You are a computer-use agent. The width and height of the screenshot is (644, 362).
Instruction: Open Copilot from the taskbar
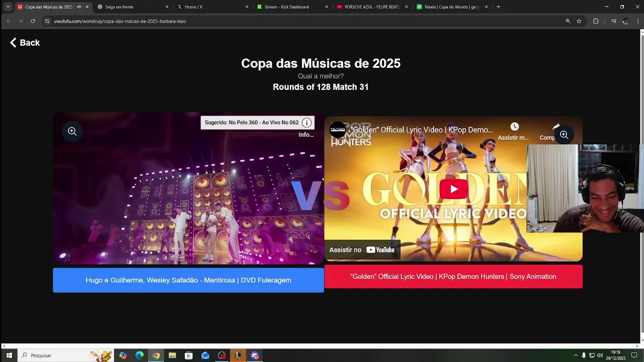click(123, 355)
